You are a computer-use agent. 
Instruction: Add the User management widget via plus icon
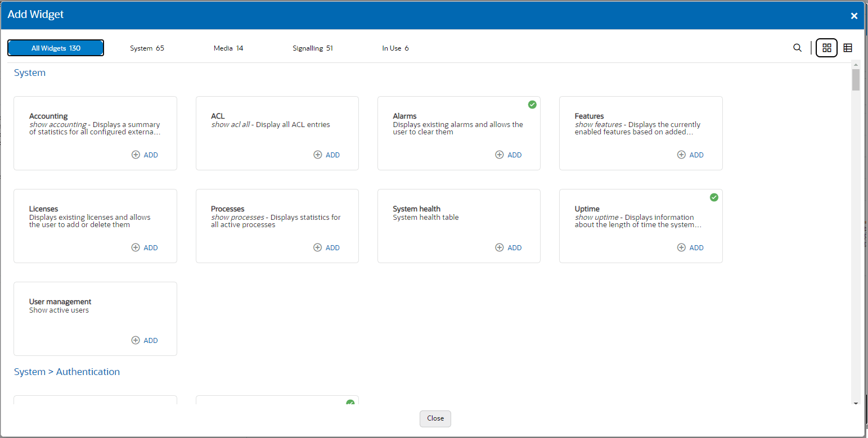pyautogui.click(x=135, y=340)
